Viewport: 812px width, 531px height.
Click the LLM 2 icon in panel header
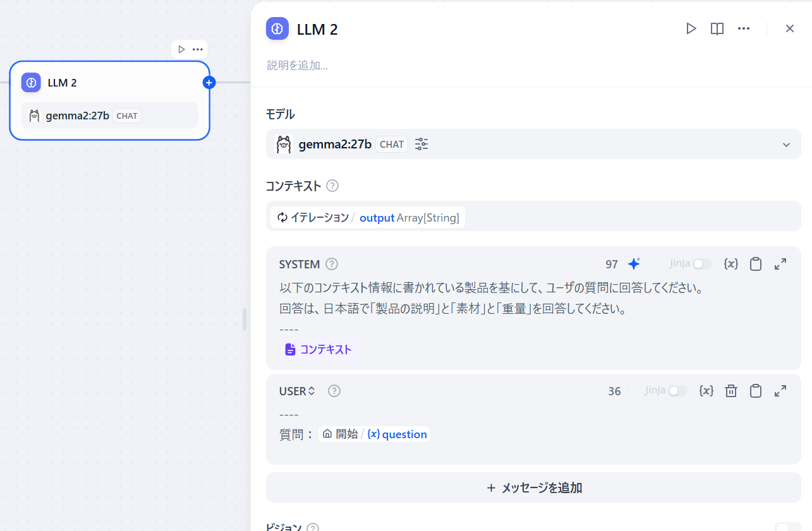pyautogui.click(x=277, y=29)
